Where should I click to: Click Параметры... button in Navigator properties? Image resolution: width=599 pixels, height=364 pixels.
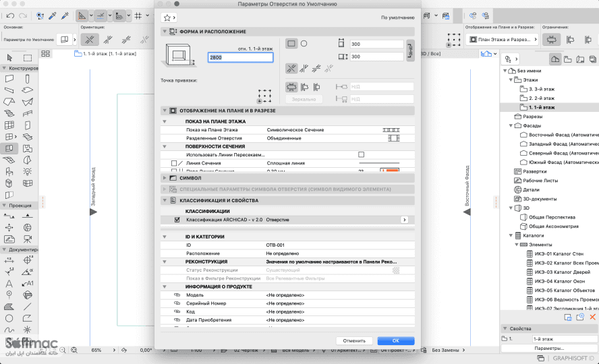549,348
